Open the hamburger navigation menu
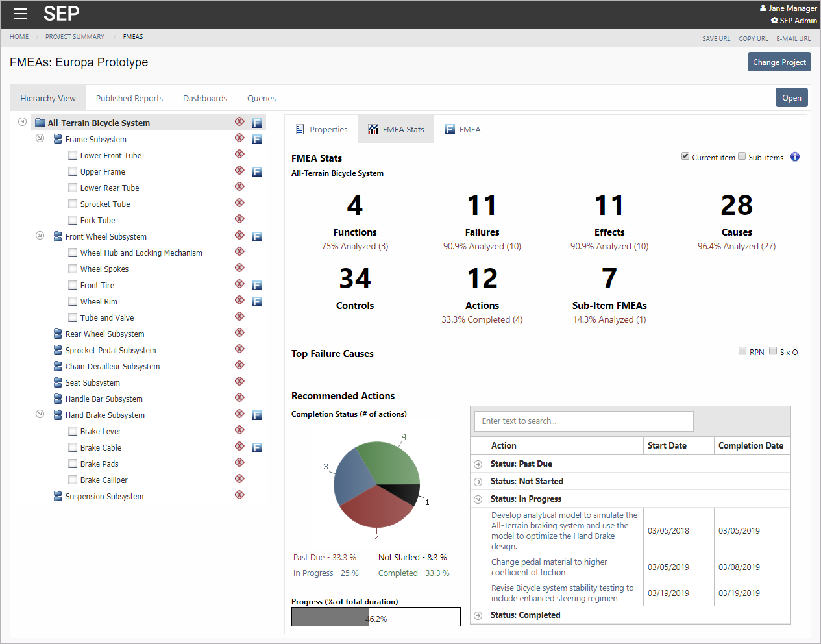 19,14
